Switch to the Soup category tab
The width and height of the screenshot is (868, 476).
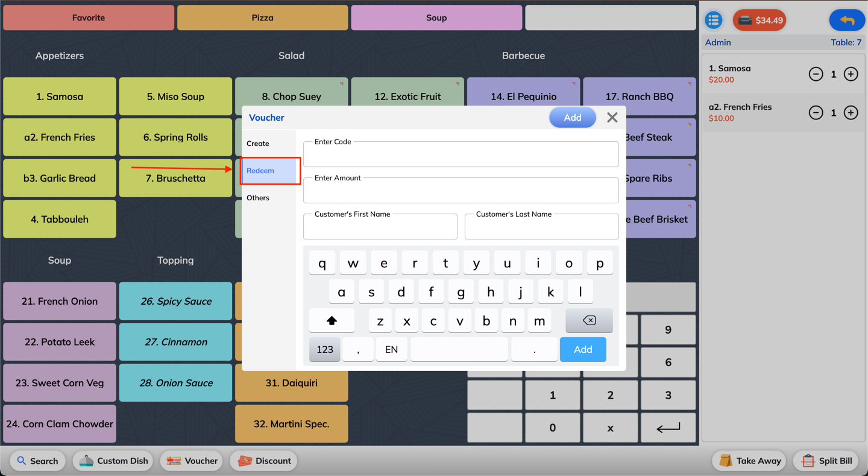[436, 18]
